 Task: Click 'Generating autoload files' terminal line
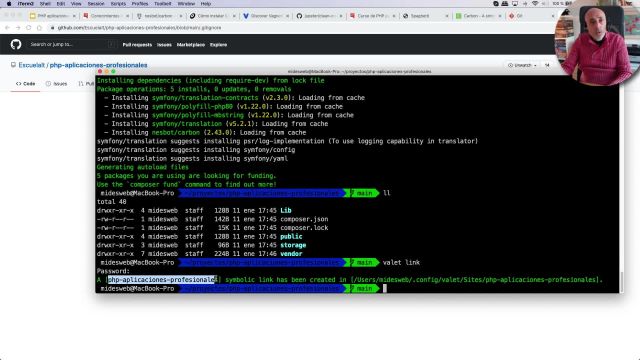tap(142, 167)
